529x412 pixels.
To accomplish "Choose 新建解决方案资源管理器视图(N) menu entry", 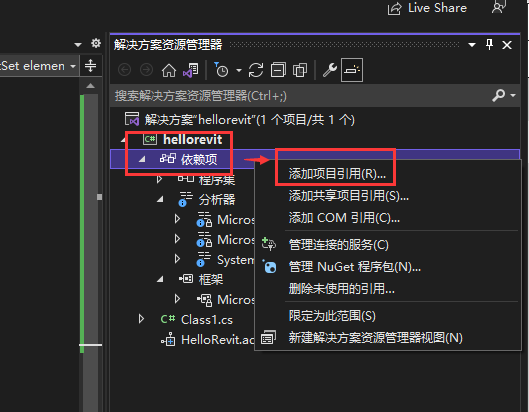I will (375, 338).
